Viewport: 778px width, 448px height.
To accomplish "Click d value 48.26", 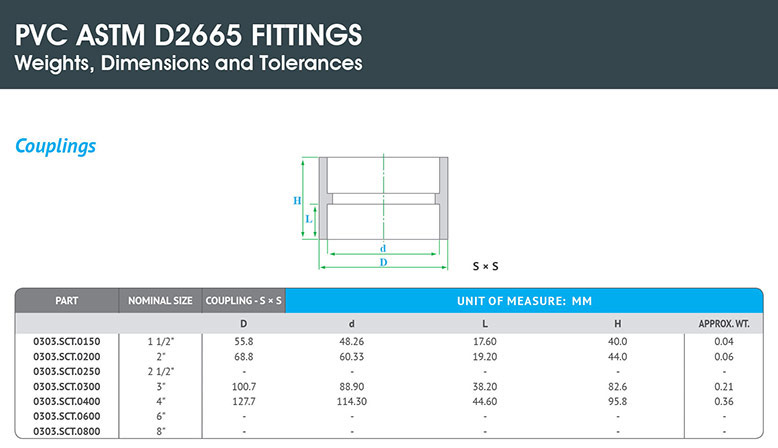I will [x=352, y=341].
